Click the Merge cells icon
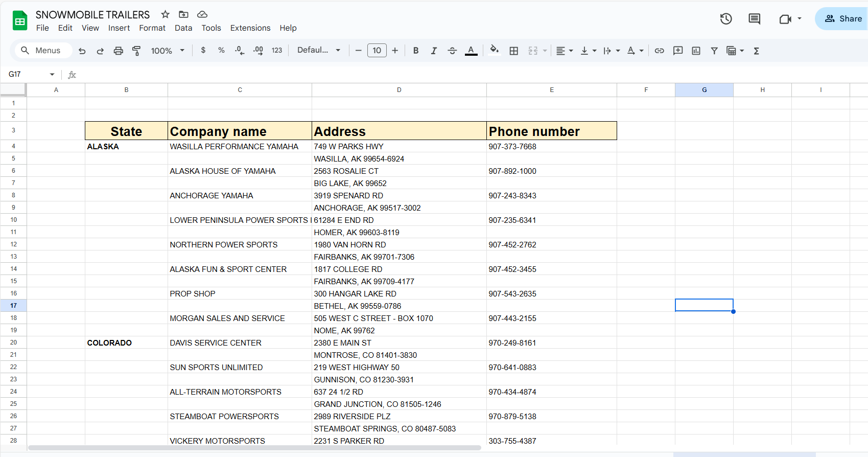The width and height of the screenshot is (868, 457). (533, 51)
